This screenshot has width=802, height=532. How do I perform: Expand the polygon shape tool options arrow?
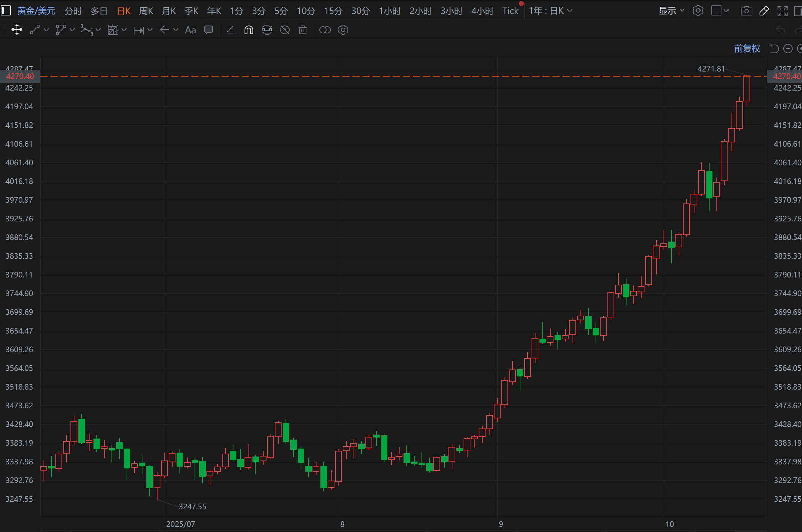(72, 30)
